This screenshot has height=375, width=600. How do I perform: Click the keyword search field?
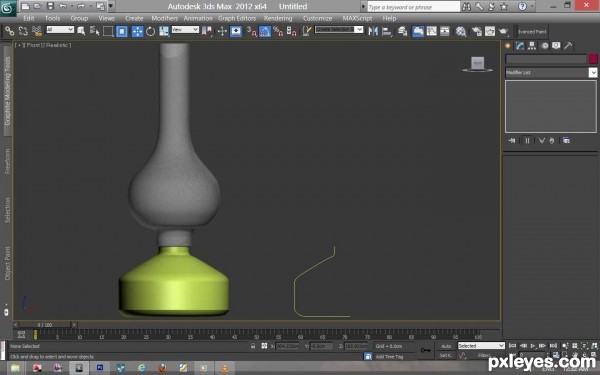[413, 7]
